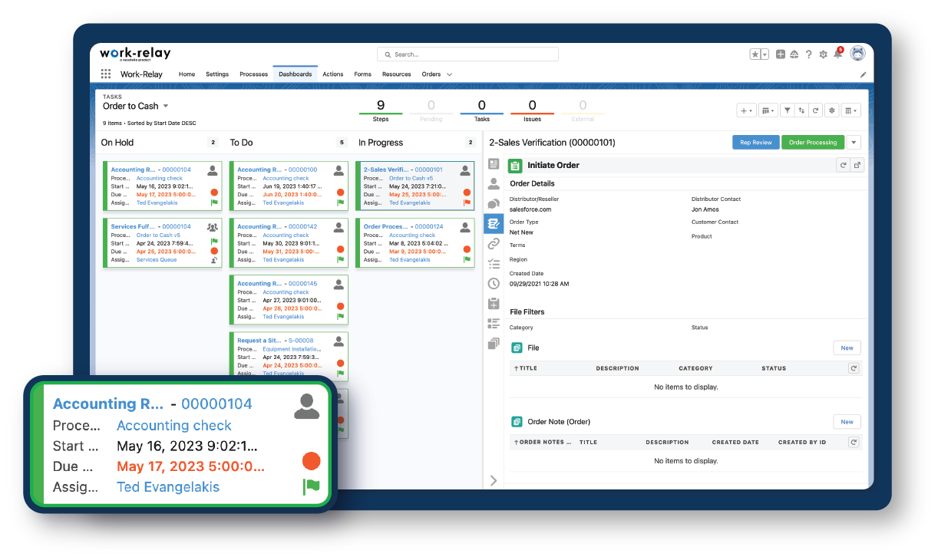Click the Order Processing button
The height and width of the screenshot is (560, 938).
(812, 142)
